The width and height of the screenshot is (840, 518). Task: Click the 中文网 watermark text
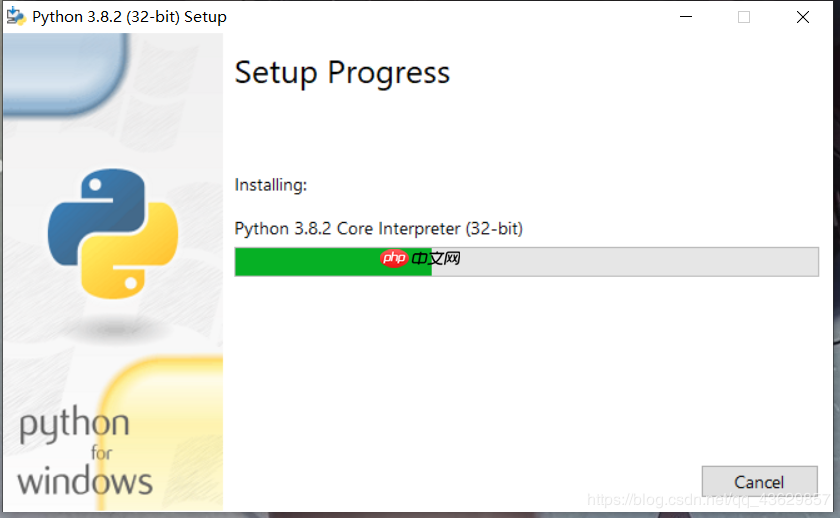click(x=436, y=258)
